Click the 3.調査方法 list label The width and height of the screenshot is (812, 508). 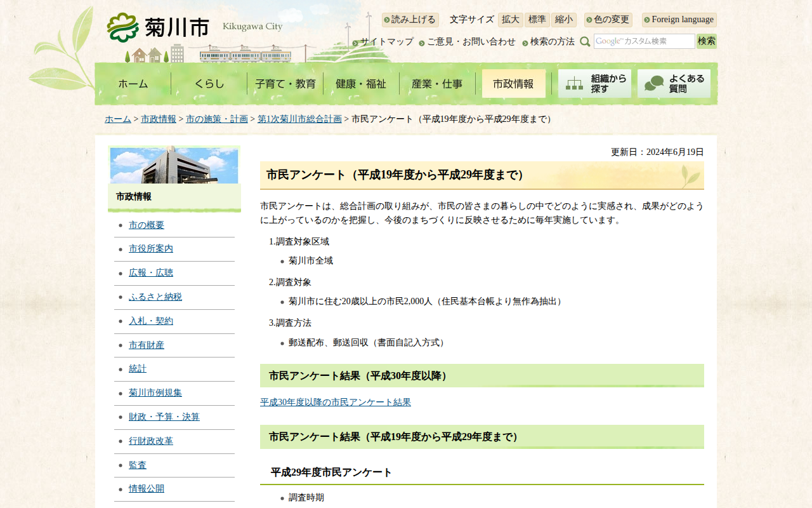click(x=291, y=323)
